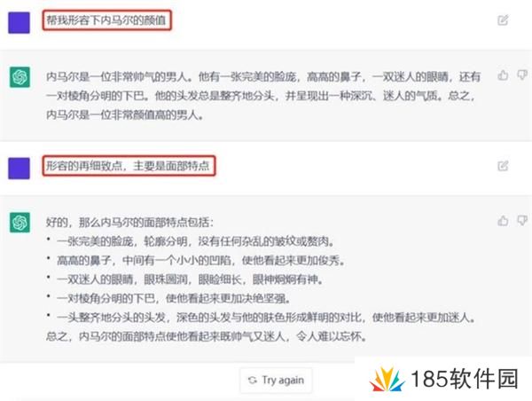532x401 pixels.
Task: Click the ChatGPT logo avatar on second reply
Action: 20,223
